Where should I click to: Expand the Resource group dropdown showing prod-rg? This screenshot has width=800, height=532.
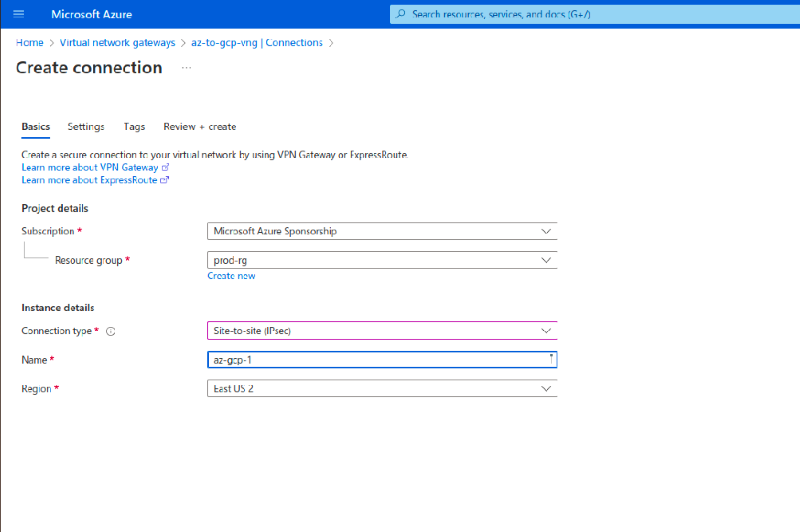coord(381,260)
